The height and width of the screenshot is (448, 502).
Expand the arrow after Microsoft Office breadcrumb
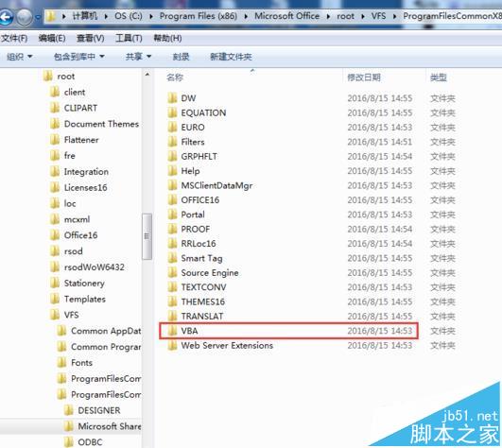pos(328,16)
